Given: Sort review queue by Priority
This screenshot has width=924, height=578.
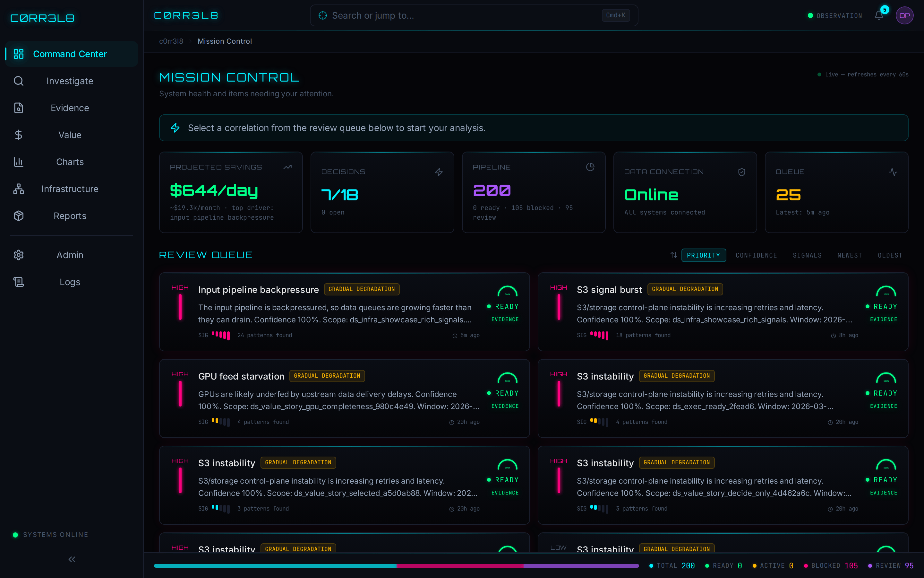Looking at the screenshot, I should (x=703, y=255).
